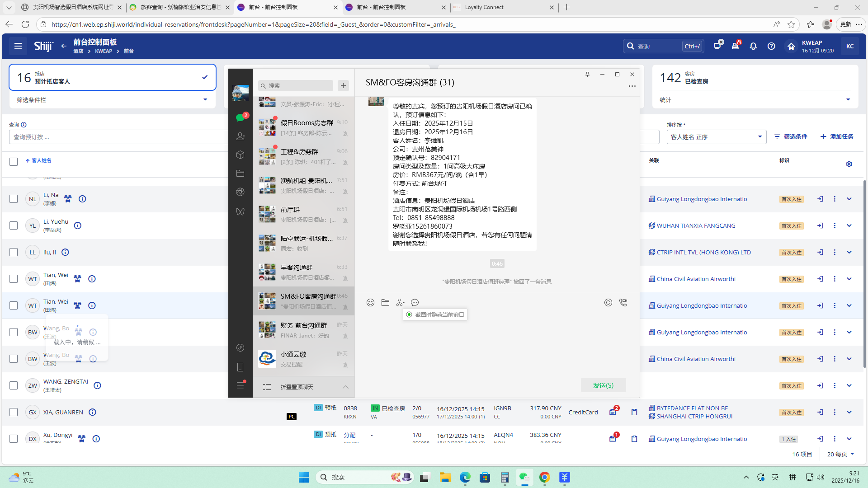This screenshot has height=488, width=868.
Task: Open the WeChat contacts sidebar icon
Action: (240, 136)
